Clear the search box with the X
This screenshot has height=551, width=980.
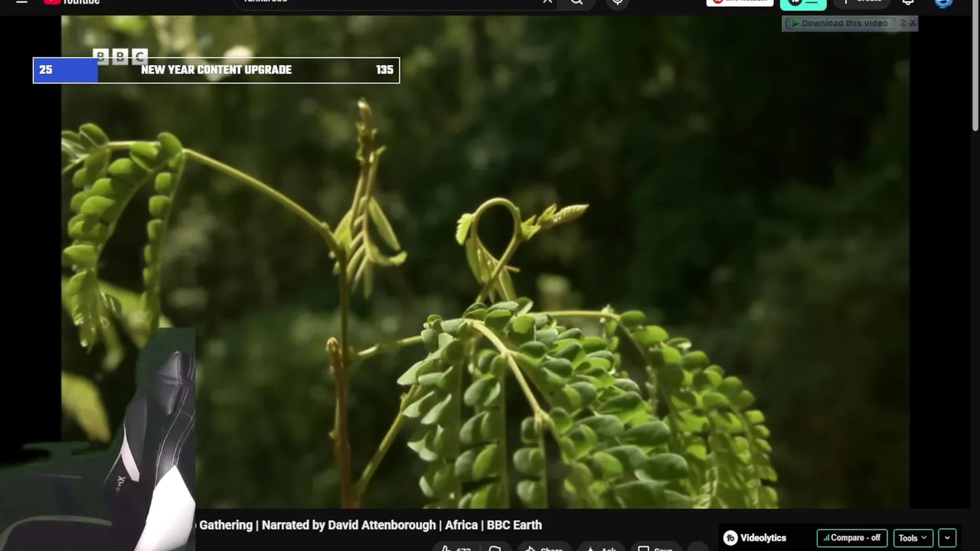pos(547,2)
